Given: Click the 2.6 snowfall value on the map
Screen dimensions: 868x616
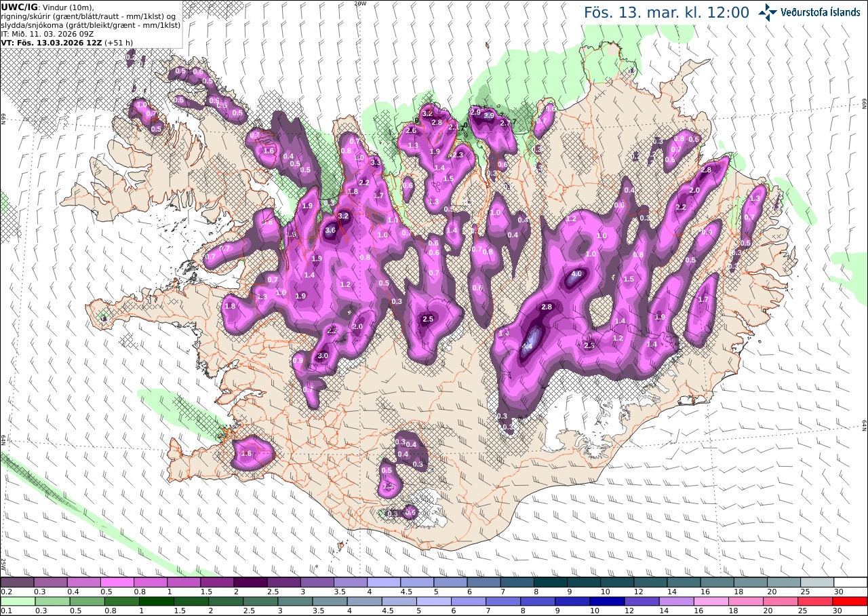Looking at the screenshot, I should (411, 130).
